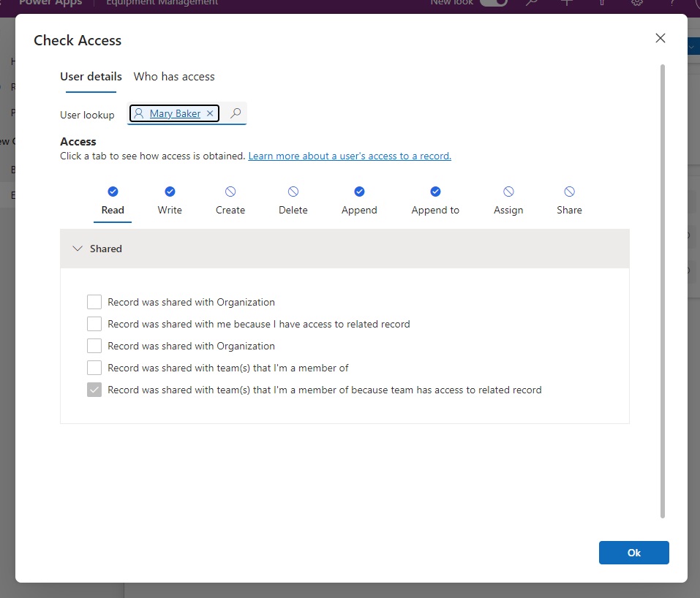
Task: Toggle the New look switch
Action: coord(494,2)
